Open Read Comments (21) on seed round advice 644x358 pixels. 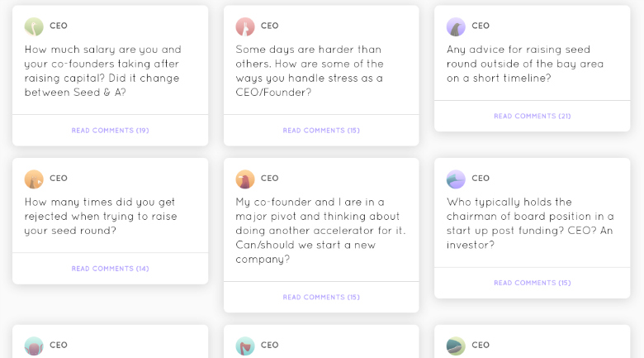[x=532, y=117]
